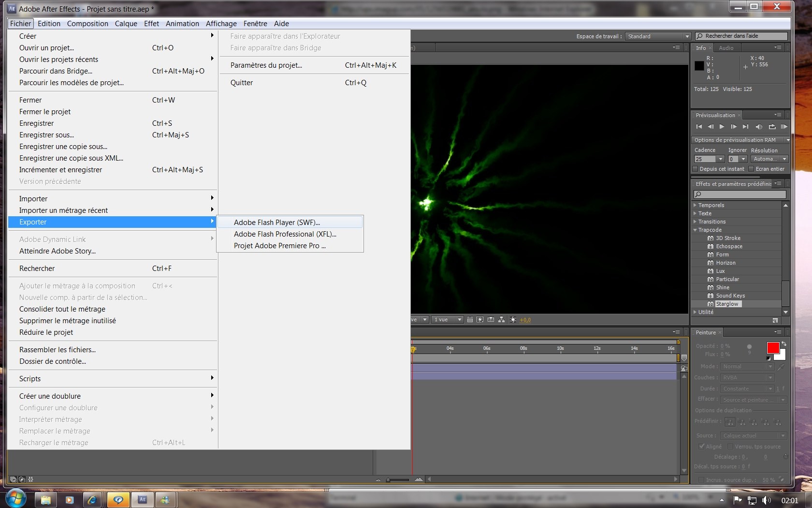The image size is (812, 508).
Task: Open Mode Normal dropdown in Peinture
Action: click(x=747, y=367)
